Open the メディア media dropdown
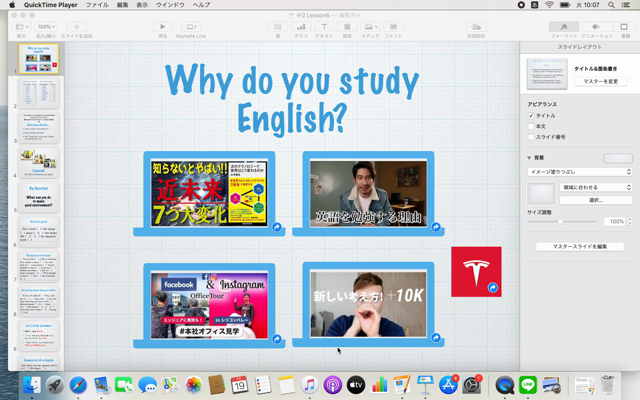 [x=371, y=27]
